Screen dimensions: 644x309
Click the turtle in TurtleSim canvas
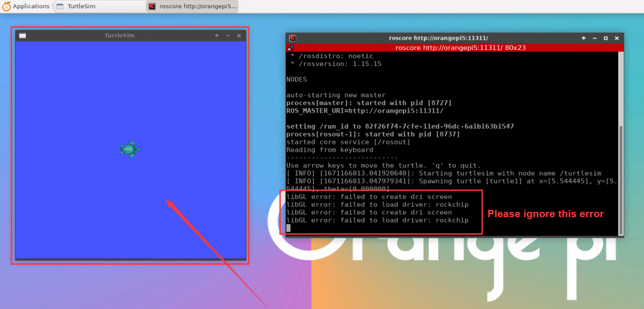coord(130,149)
